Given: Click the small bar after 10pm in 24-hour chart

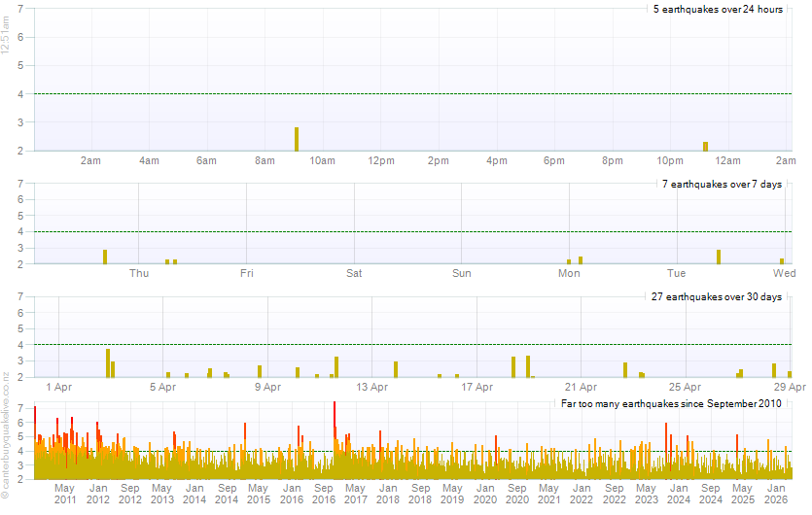Looking at the screenshot, I should coord(705,146).
